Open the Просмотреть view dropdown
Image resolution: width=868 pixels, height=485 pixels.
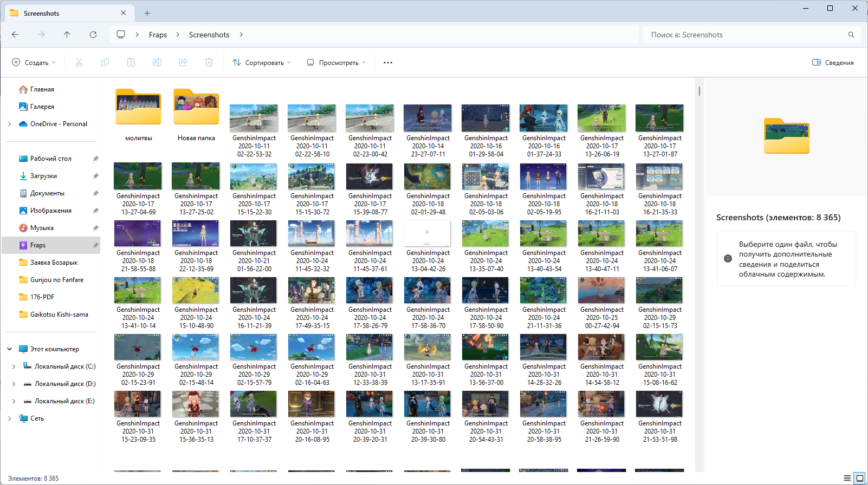pos(336,63)
